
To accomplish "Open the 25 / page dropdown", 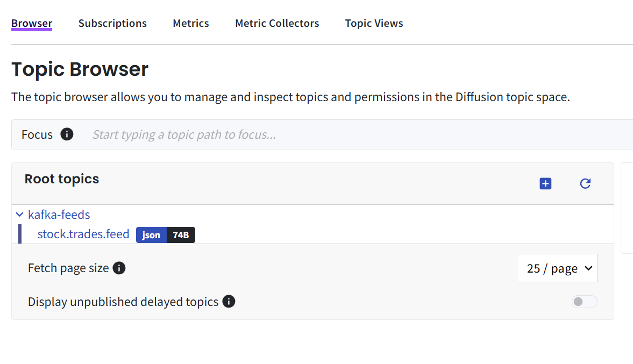I will 557,268.
